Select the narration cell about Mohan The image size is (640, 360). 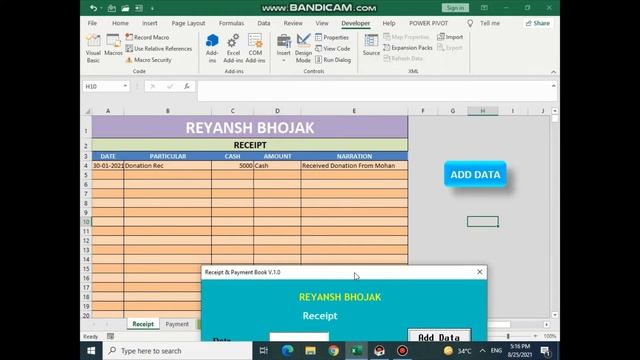(x=354, y=166)
